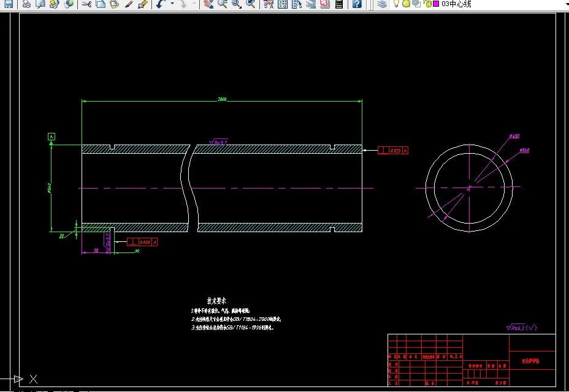Select the boxed datum label A

coord(51,137)
